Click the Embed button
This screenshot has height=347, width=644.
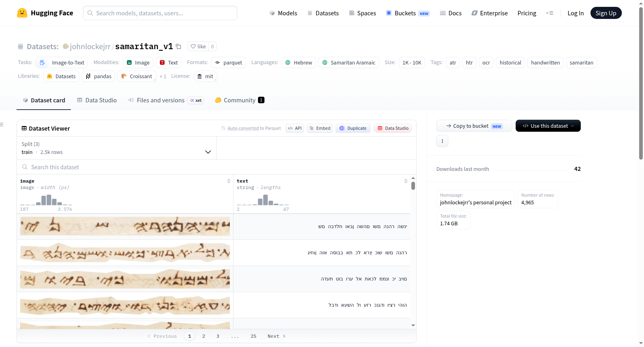320,128
